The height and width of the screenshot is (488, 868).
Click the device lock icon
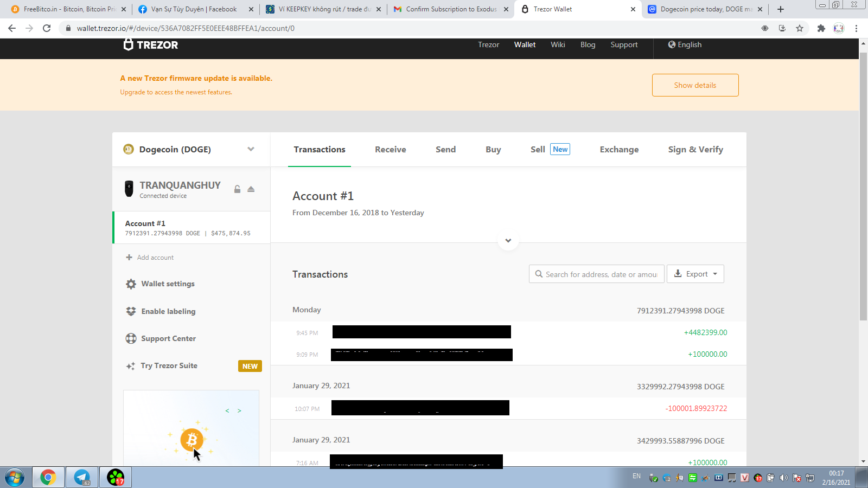tap(237, 189)
